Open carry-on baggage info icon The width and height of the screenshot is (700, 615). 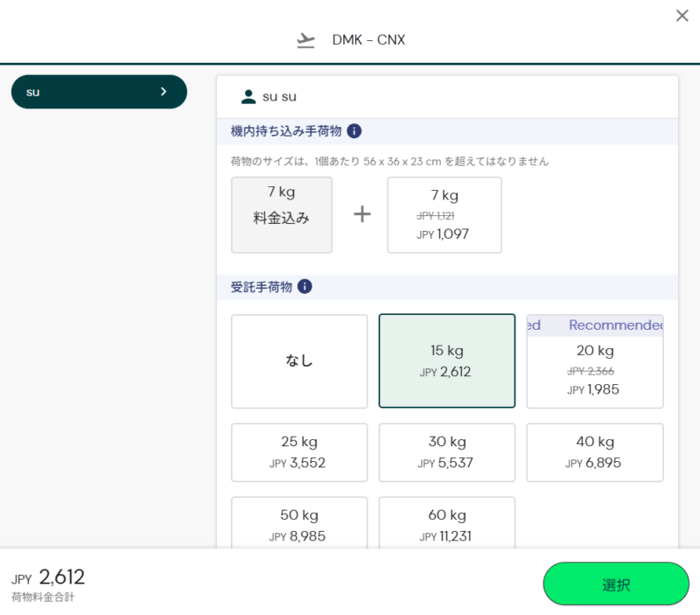coord(354,131)
